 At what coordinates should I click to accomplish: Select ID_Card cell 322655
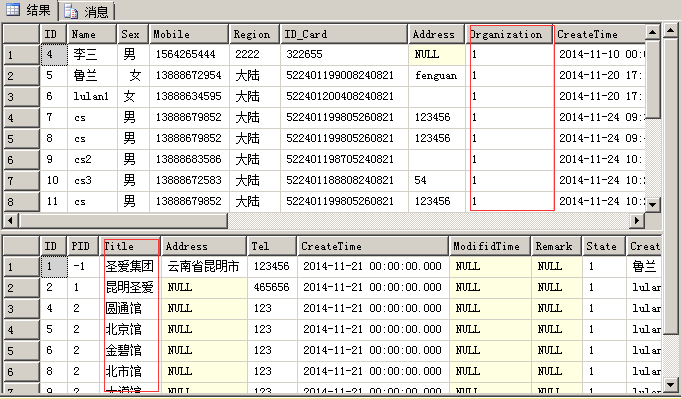(x=345, y=54)
